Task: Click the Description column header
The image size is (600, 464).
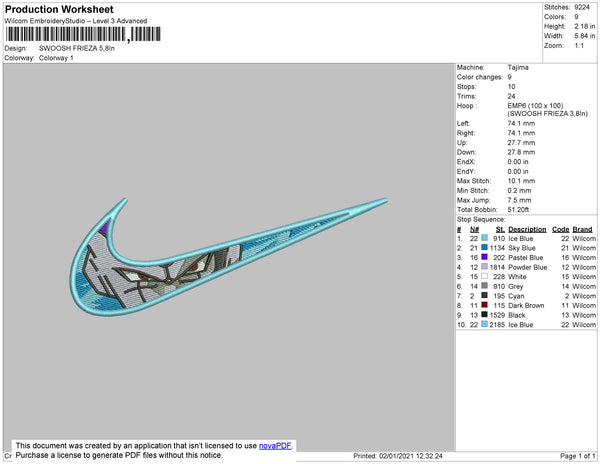Action: (527, 229)
